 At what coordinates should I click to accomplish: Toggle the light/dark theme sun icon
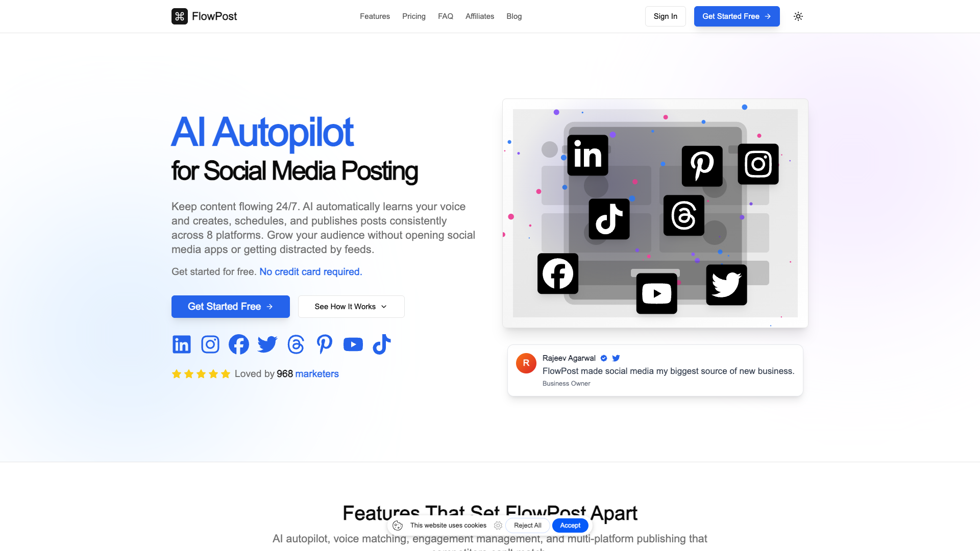798,16
